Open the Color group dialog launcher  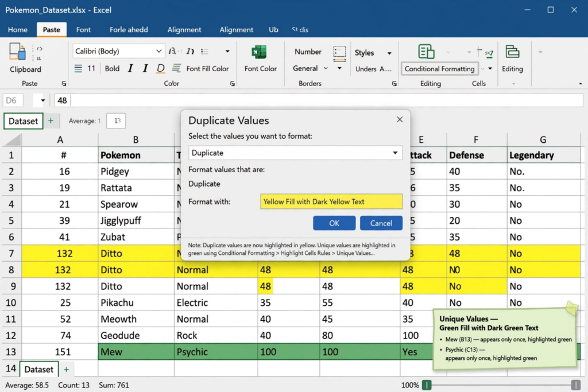click(x=233, y=84)
